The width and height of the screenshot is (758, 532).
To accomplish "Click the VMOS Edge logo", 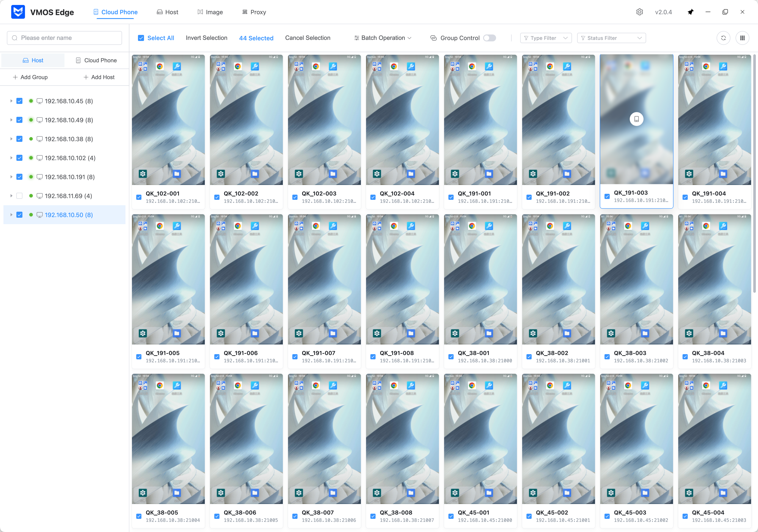I will pos(18,12).
